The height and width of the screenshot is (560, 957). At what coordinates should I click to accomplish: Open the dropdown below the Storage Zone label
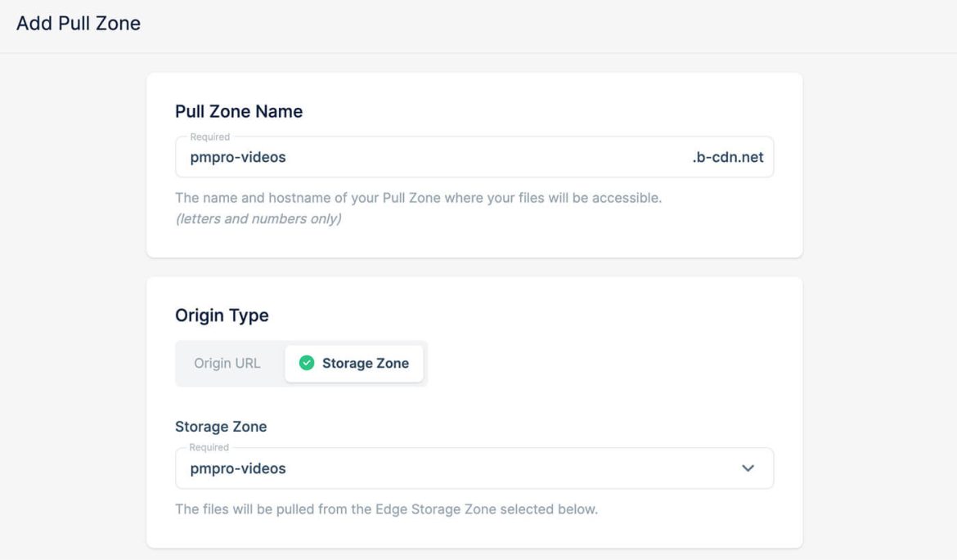pyautogui.click(x=474, y=468)
